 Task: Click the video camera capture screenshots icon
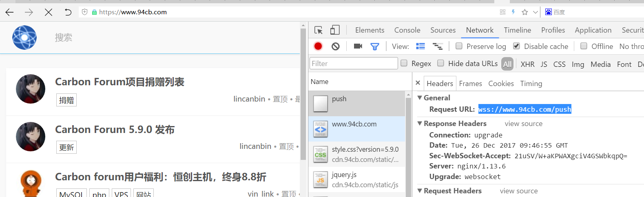pos(358,46)
